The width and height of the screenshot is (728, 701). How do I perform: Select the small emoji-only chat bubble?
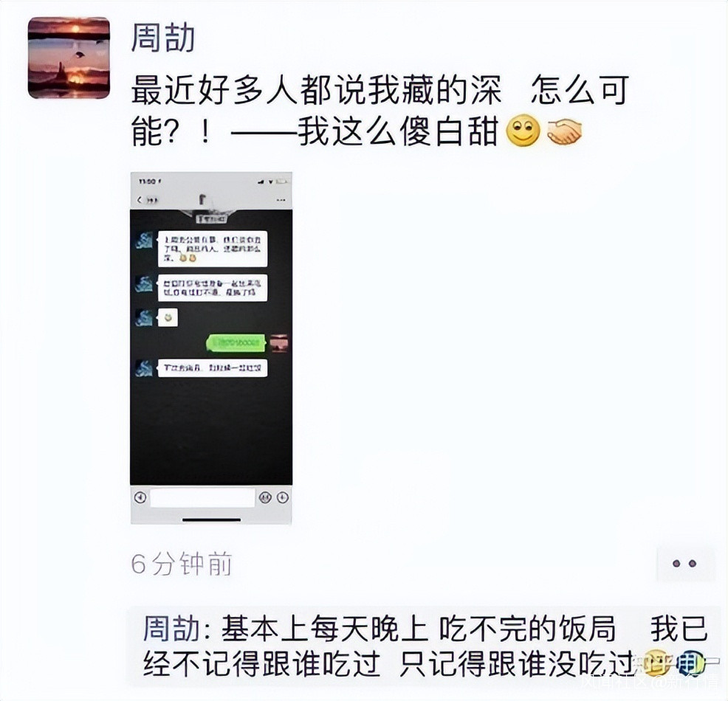coord(168,318)
